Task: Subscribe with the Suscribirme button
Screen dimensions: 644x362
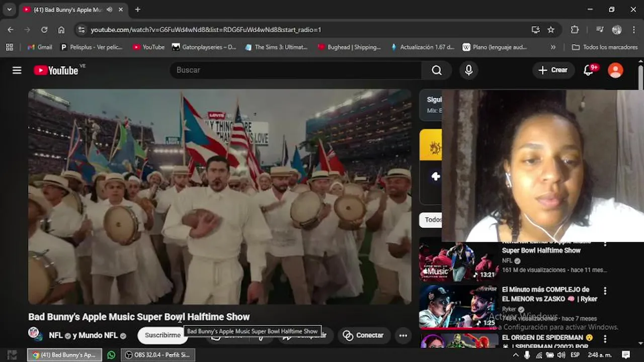Action: [162, 335]
